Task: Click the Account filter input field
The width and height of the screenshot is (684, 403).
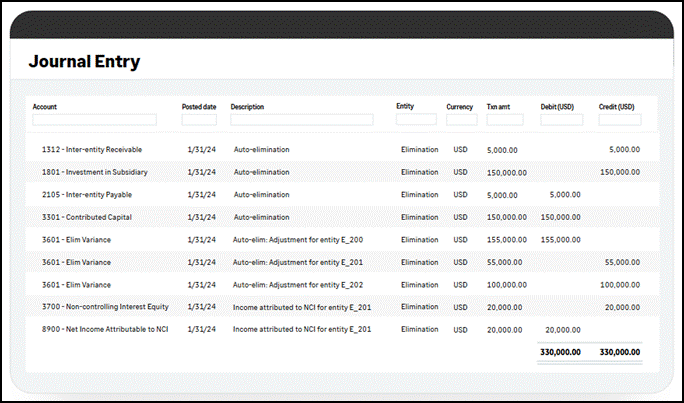Action: (x=94, y=120)
